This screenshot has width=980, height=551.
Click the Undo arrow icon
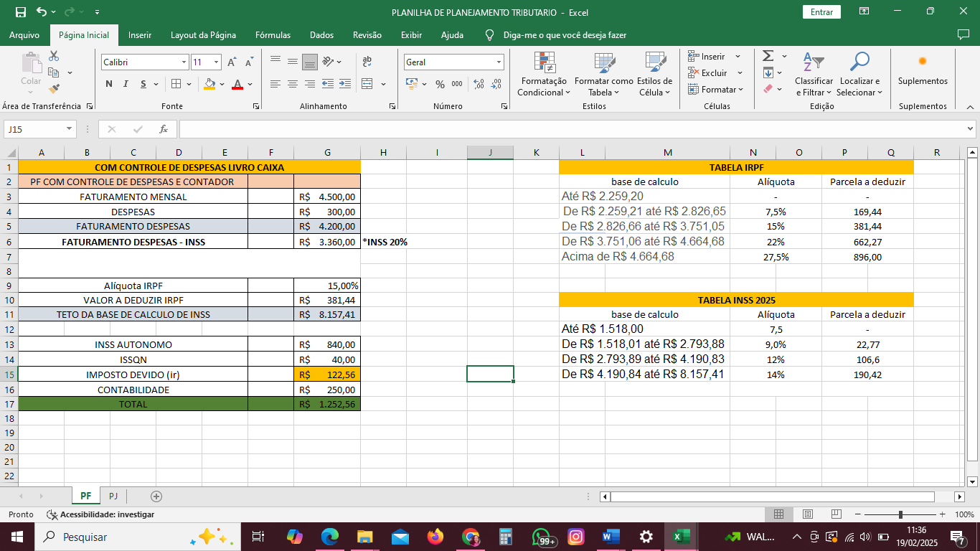click(42, 12)
